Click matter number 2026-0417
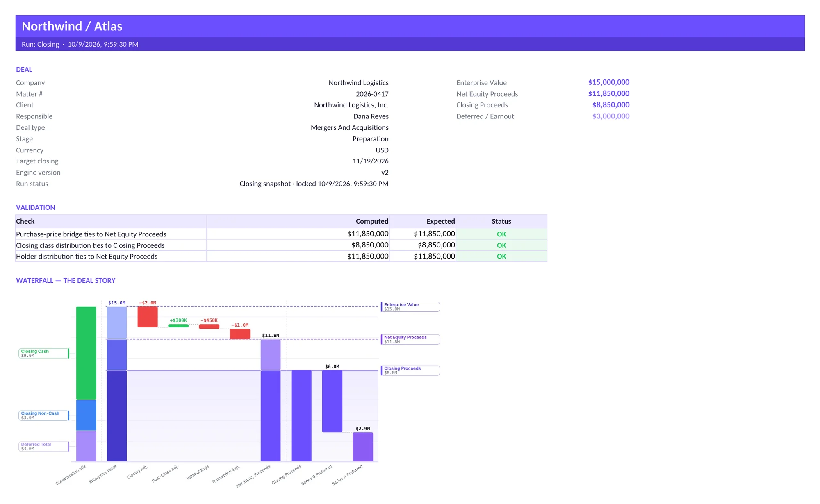This screenshot has height=504, width=820. 372,94
